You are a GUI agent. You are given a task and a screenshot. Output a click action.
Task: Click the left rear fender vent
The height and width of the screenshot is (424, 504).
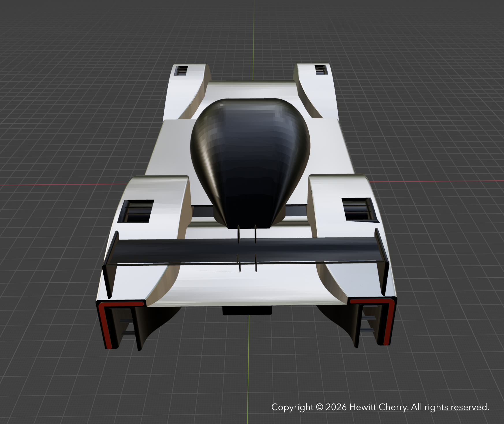[137, 211]
